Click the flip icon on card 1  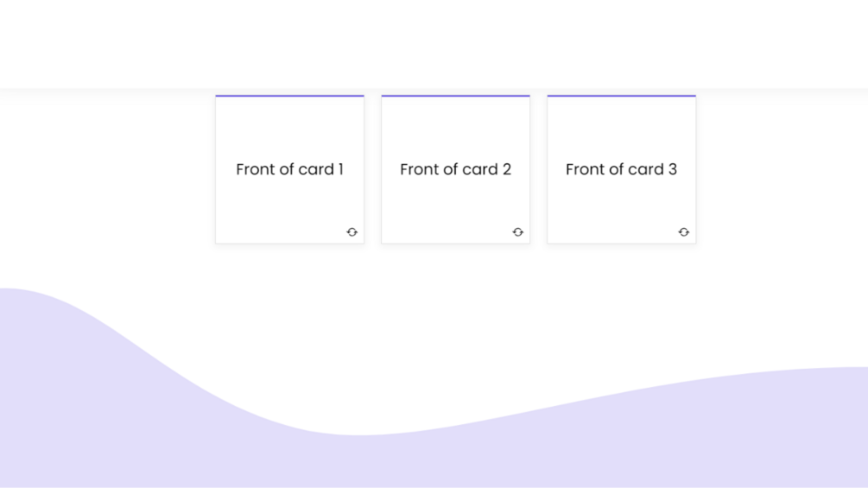coord(352,232)
